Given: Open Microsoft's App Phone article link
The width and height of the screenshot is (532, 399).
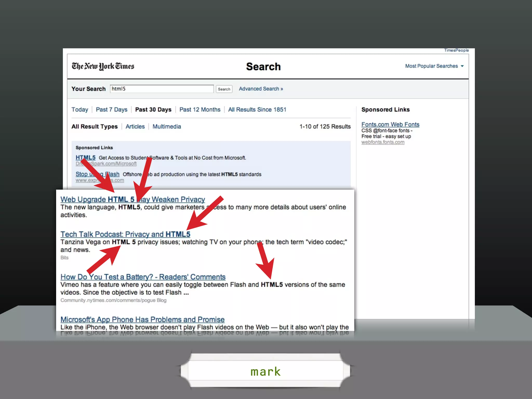Looking at the screenshot, I should [142, 320].
